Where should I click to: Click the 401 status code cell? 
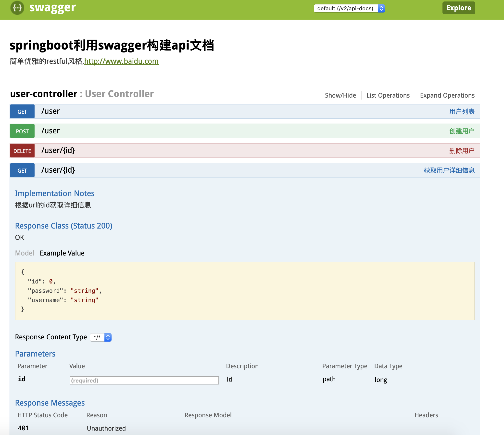[24, 428]
